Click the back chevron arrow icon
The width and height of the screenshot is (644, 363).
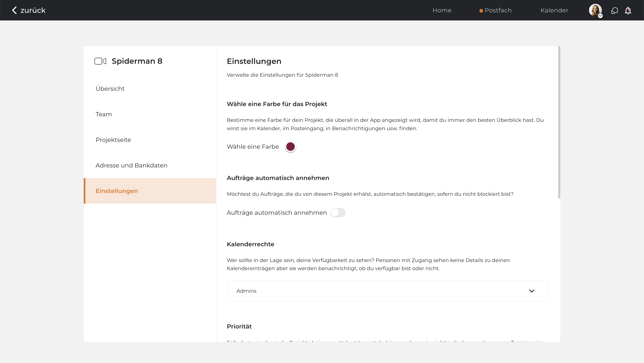point(14,10)
